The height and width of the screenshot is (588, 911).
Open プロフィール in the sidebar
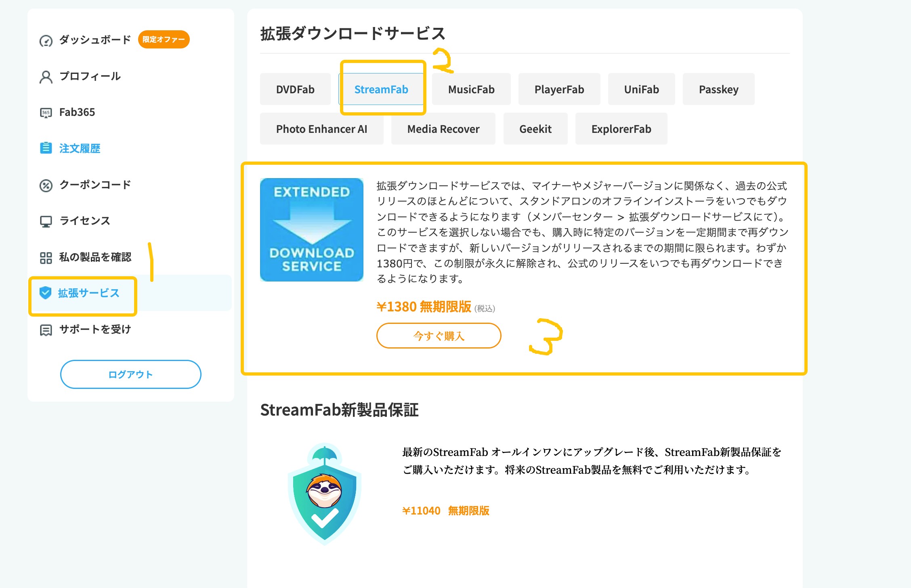pos(90,76)
